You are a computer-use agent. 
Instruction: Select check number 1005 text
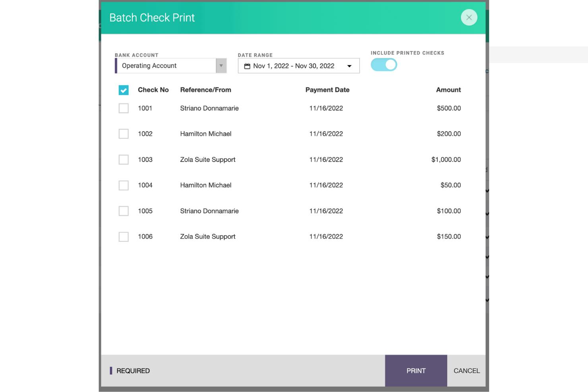[x=145, y=211]
